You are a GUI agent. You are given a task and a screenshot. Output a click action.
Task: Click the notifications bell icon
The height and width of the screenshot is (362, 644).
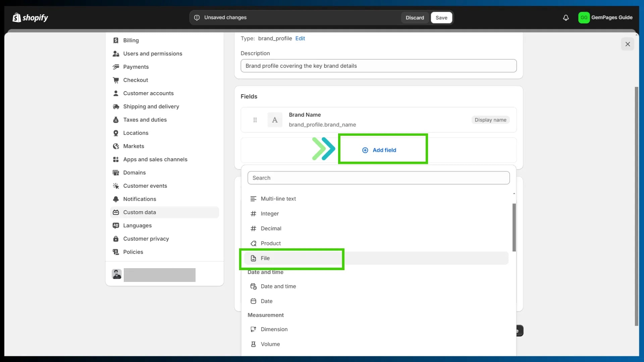[566, 17]
